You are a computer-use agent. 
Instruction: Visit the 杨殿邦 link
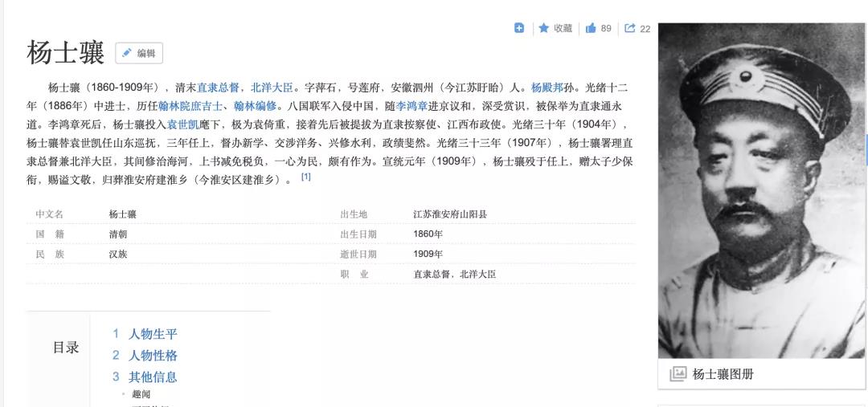(547, 88)
